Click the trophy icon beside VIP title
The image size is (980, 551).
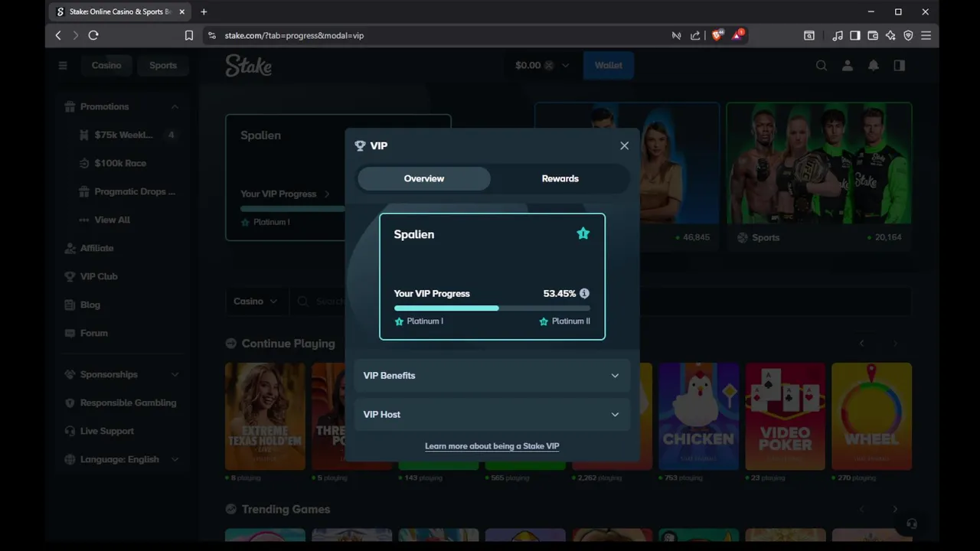[x=361, y=145]
